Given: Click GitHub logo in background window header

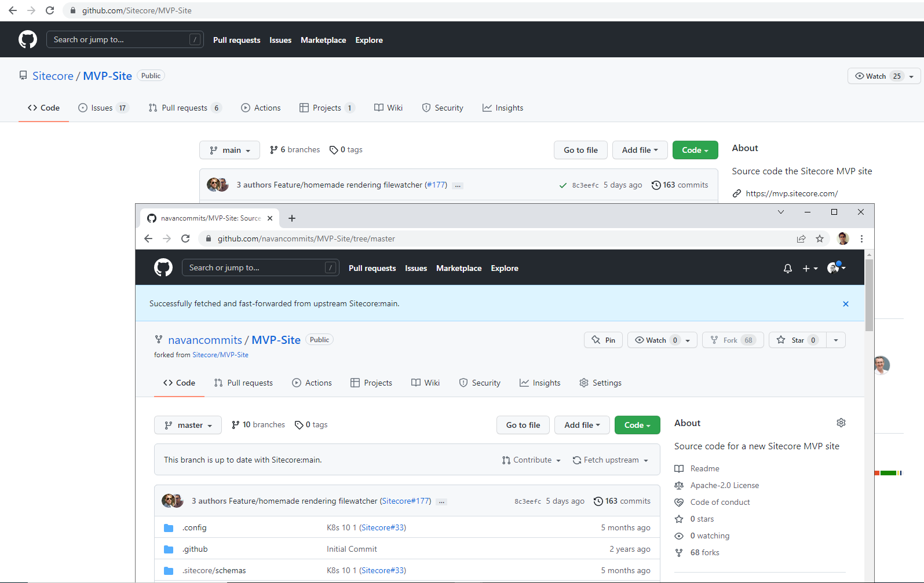Looking at the screenshot, I should (x=28, y=39).
